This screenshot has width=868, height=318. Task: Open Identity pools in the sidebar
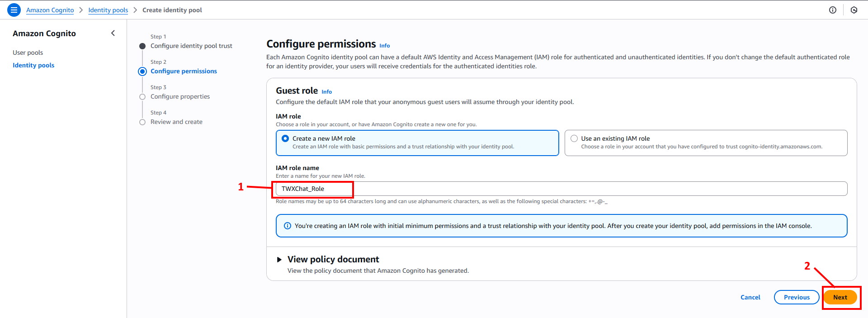pyautogui.click(x=33, y=65)
